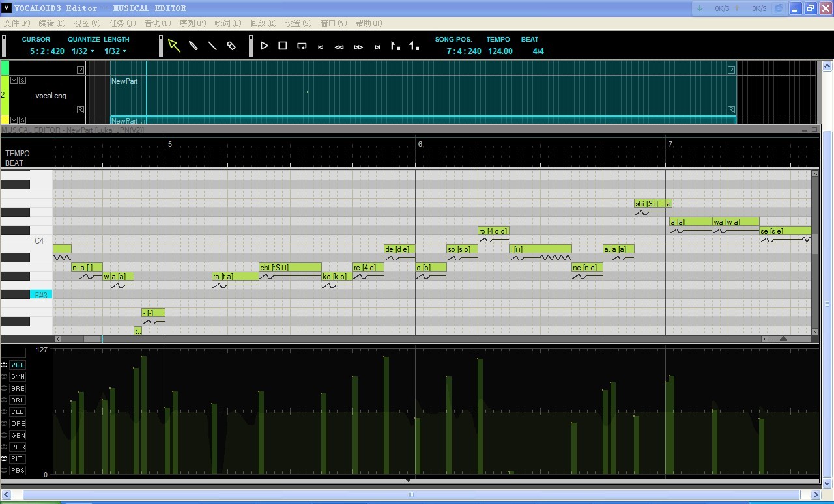Click the BEAT value 4/4
The height and width of the screenshot is (504, 834).
tap(538, 51)
